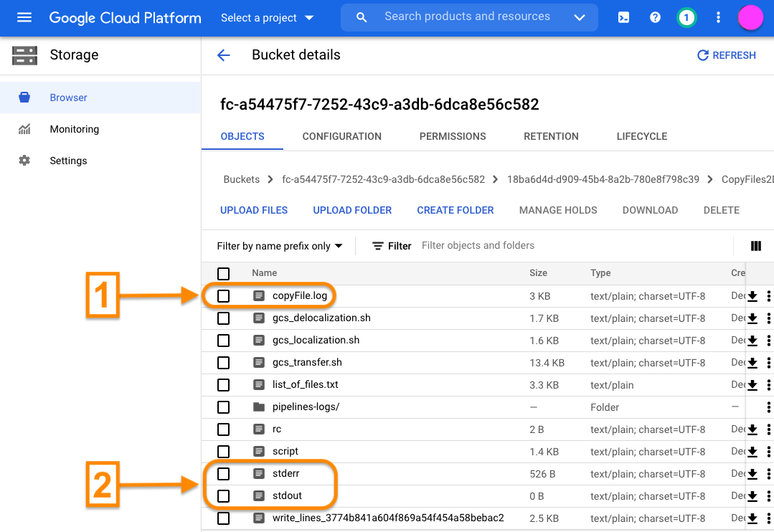Open Filter by name prefix only dropdown
The height and width of the screenshot is (532, 774).
280,246
